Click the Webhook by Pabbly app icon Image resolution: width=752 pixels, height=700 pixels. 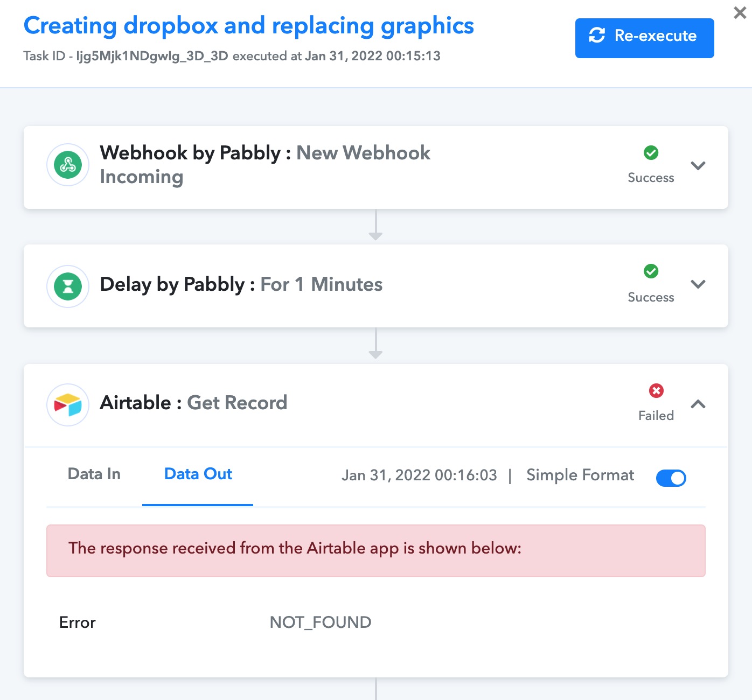tap(68, 165)
